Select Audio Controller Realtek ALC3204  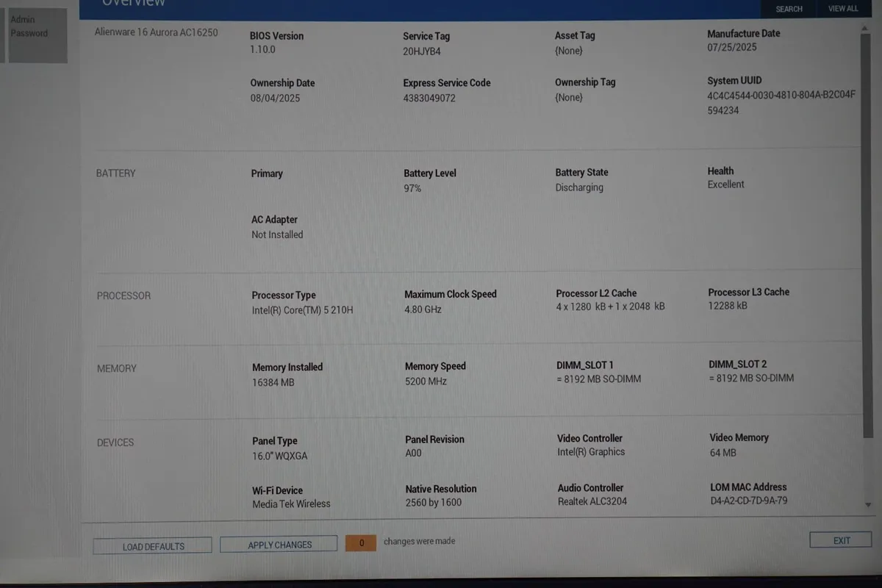click(592, 501)
